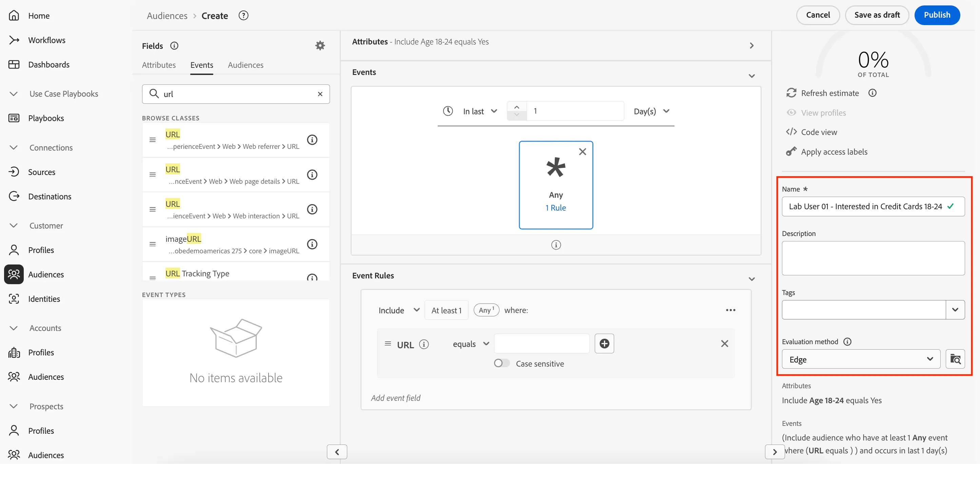The width and height of the screenshot is (980, 491).
Task: Show info for Web referrer URL field
Action: 312,140
